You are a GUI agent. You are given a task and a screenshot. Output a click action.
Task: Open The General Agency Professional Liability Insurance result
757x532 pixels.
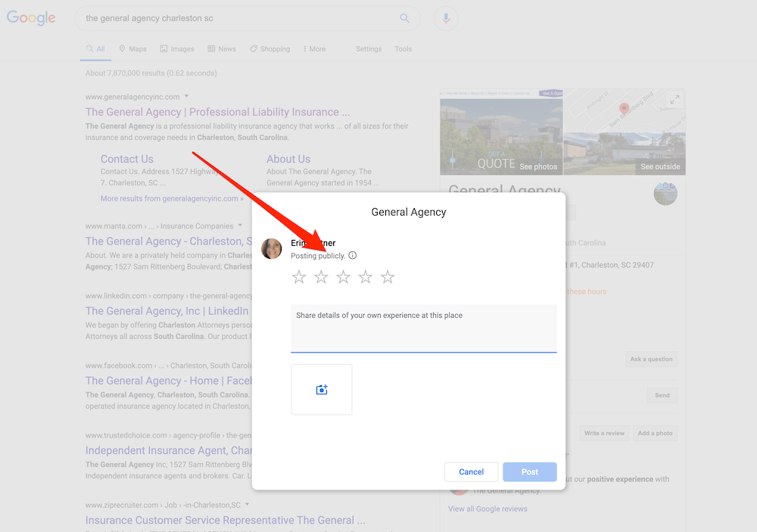tap(218, 112)
